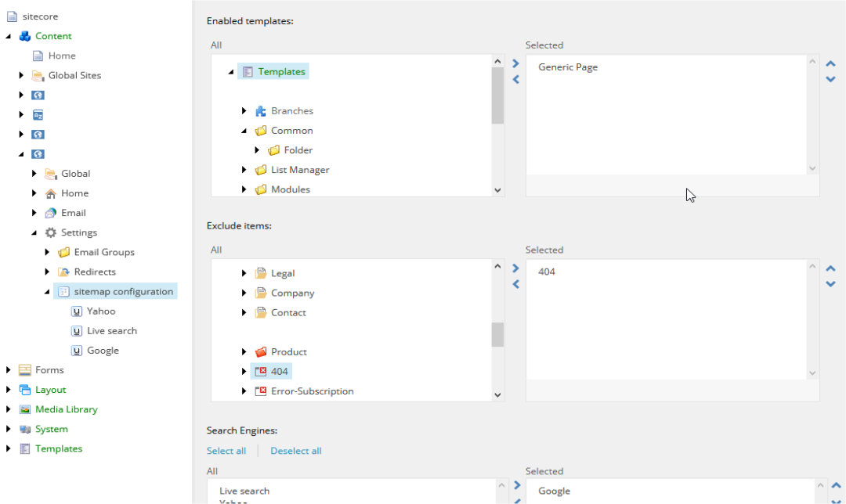
Task: Click the Email globe icon in tree
Action: [x=51, y=213]
